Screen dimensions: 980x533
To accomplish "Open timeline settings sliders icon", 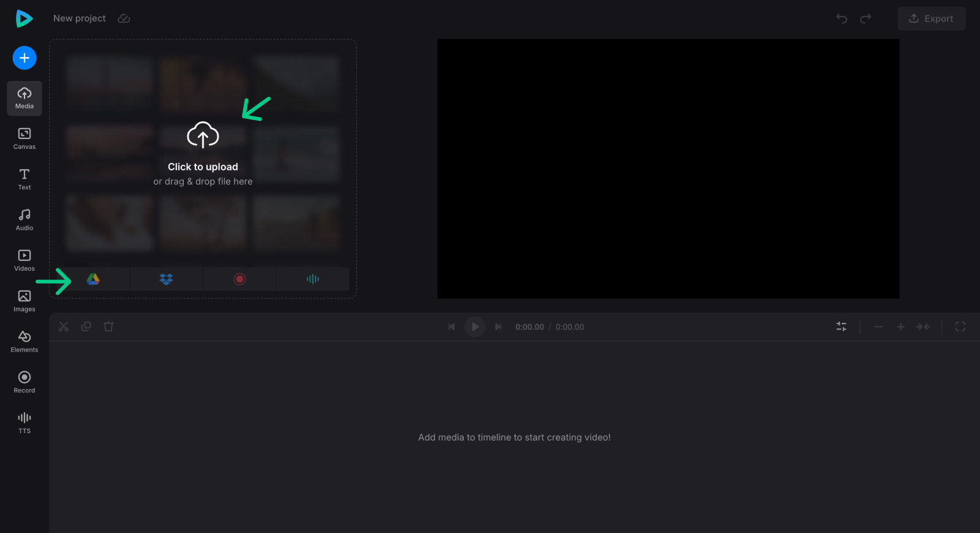I will click(842, 327).
